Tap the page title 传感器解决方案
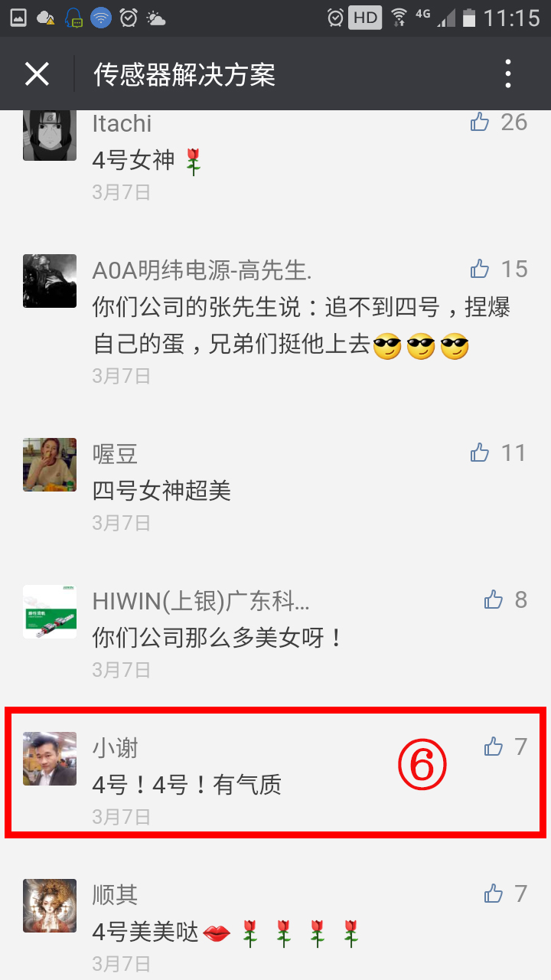 click(x=184, y=74)
